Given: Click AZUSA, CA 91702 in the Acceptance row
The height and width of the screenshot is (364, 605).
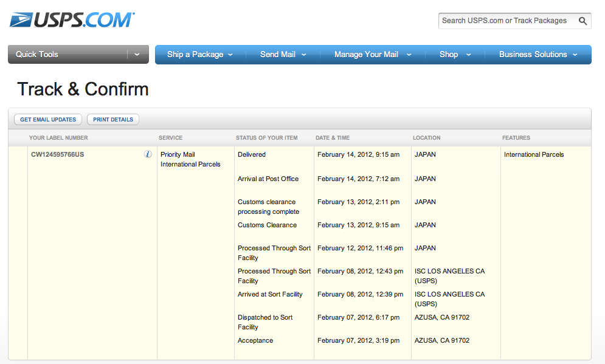Looking at the screenshot, I should [442, 341].
